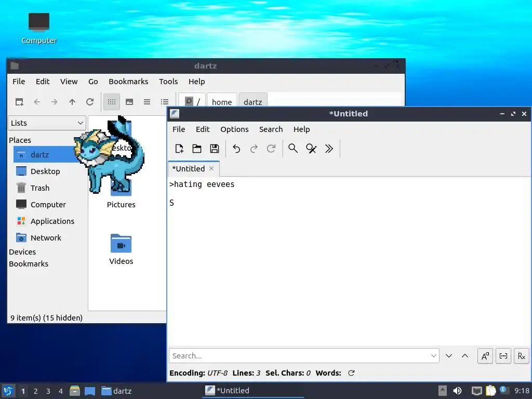The height and width of the screenshot is (399, 532).
Task: Select the Videos folder
Action: pyautogui.click(x=121, y=249)
